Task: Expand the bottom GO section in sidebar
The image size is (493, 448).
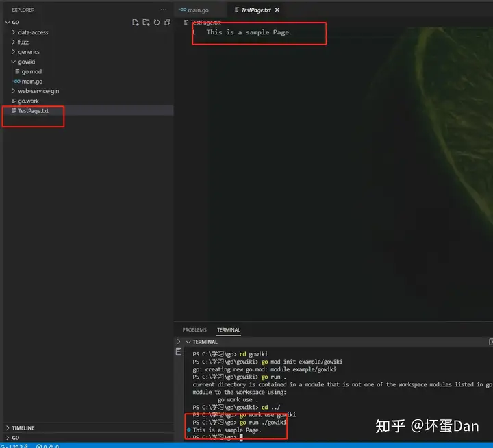Action: [8, 438]
